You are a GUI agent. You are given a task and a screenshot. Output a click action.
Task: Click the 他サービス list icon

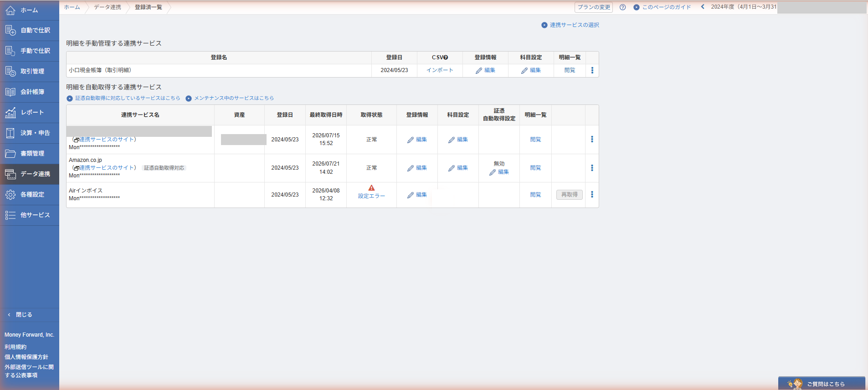click(10, 215)
